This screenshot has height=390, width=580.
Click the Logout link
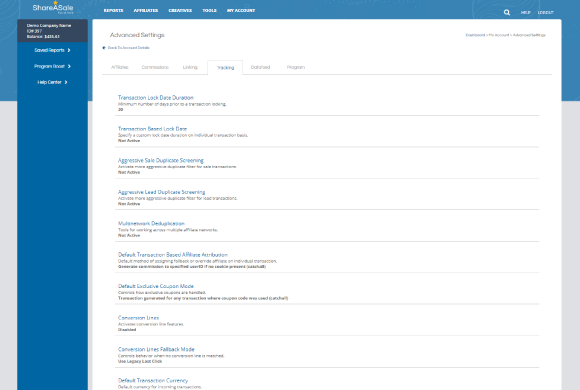(x=546, y=13)
